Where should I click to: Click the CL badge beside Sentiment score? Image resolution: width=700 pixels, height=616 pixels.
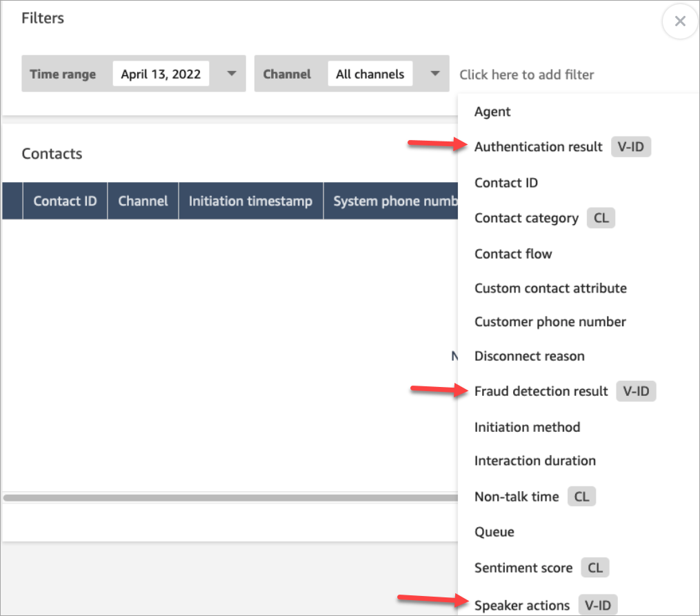[x=594, y=567]
